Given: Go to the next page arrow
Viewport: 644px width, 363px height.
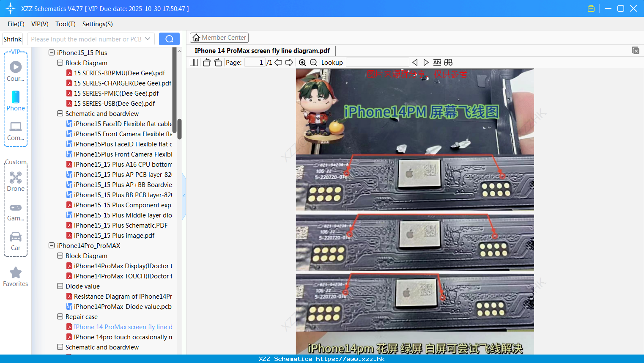Looking at the screenshot, I should 289,63.
